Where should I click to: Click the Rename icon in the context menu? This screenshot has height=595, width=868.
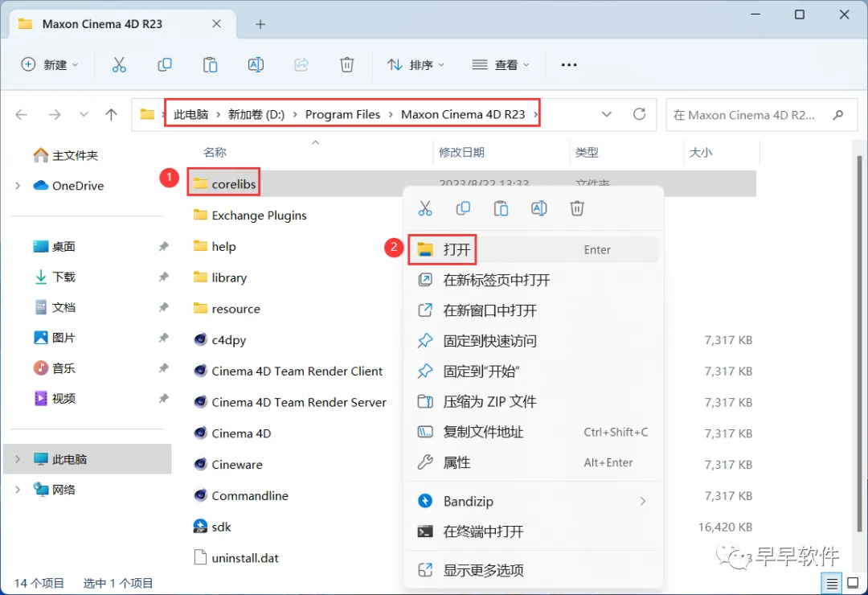(538, 208)
